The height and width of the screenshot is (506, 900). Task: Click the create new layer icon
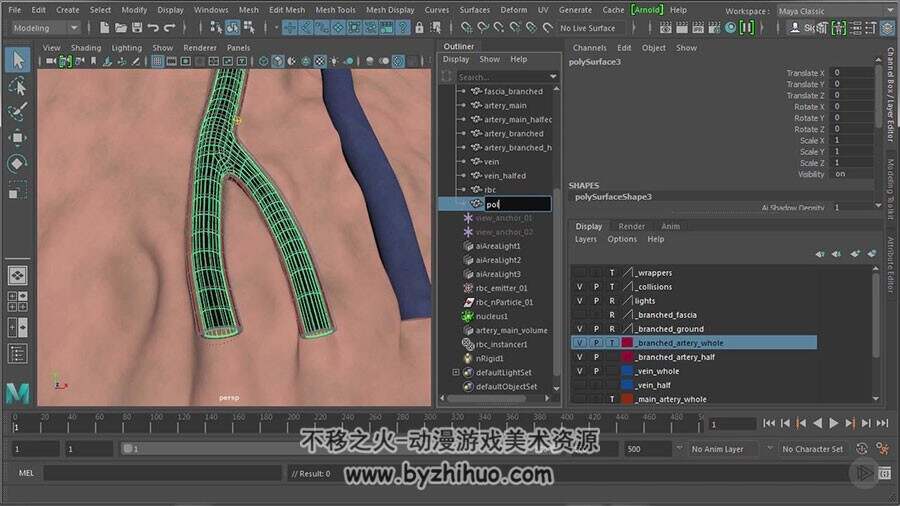(855, 254)
